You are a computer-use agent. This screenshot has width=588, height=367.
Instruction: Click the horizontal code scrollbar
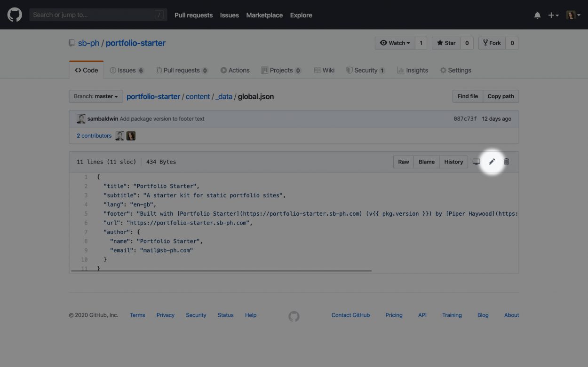click(221, 271)
